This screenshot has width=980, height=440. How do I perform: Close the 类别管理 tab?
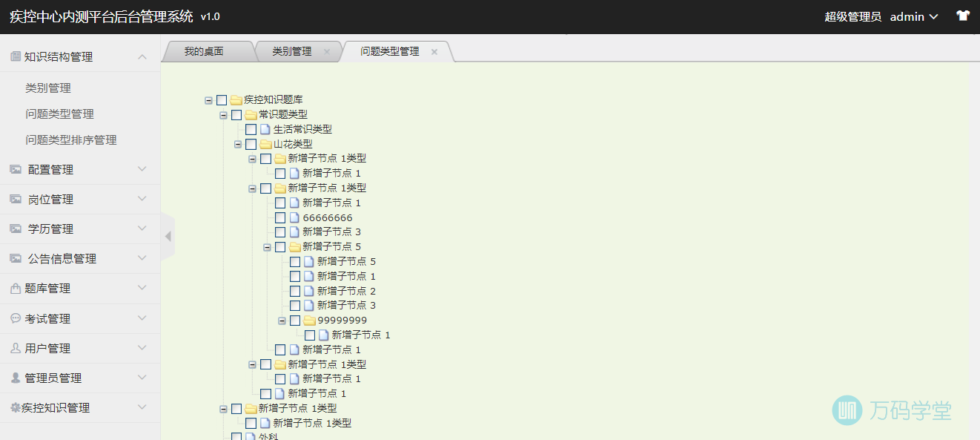[x=327, y=52]
